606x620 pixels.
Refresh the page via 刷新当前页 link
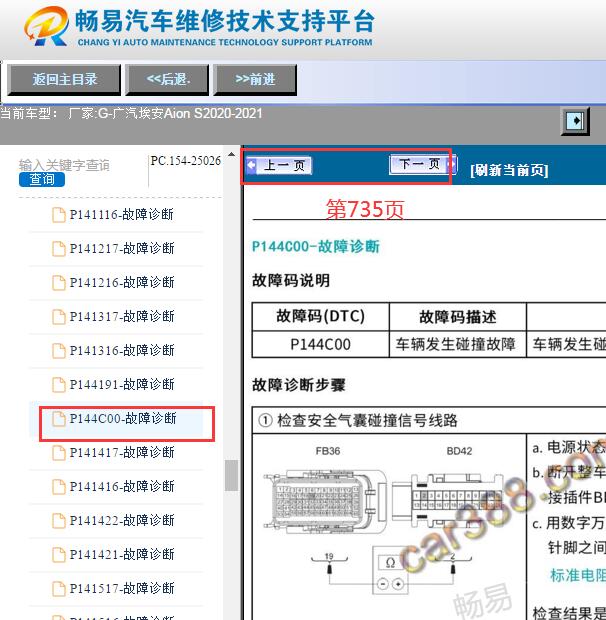(x=509, y=170)
